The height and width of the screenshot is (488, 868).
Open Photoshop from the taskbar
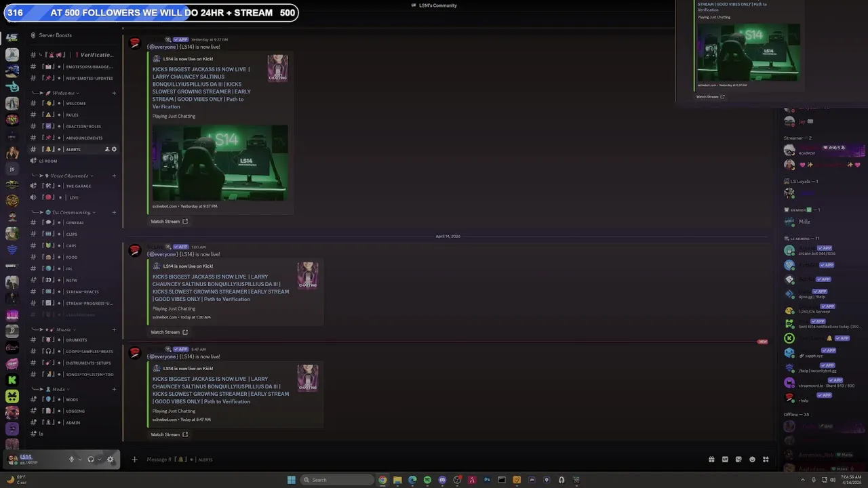click(x=487, y=480)
